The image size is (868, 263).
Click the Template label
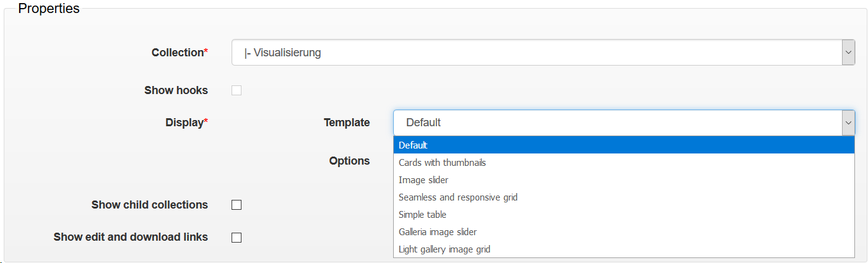point(347,123)
